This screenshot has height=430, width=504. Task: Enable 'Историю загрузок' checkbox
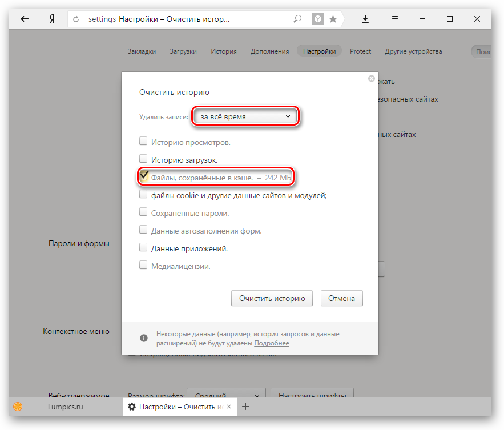pos(143,160)
